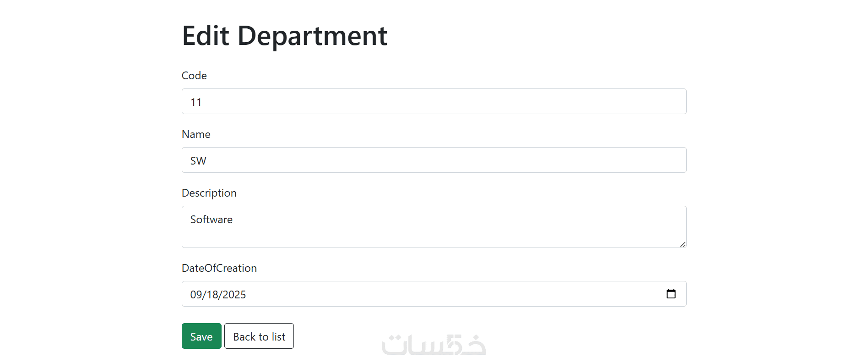This screenshot has height=363, width=868.
Task: Place cursor on the word "Software"
Action: tap(211, 220)
